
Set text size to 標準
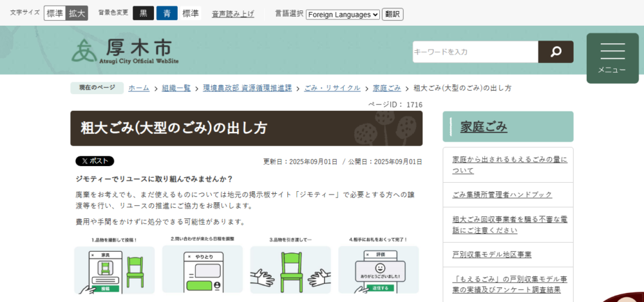pyautogui.click(x=55, y=13)
